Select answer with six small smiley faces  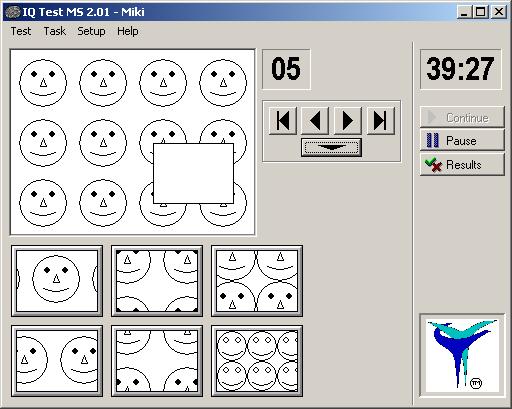click(x=257, y=361)
